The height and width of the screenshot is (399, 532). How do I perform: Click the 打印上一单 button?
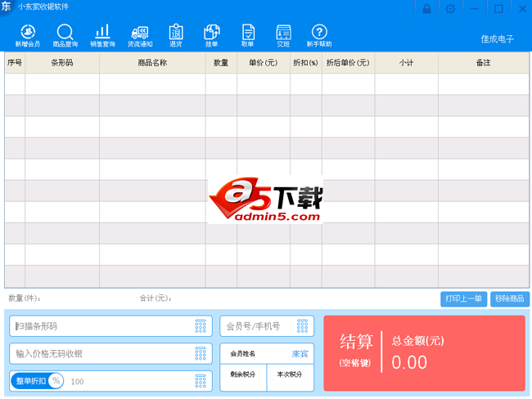tap(463, 299)
